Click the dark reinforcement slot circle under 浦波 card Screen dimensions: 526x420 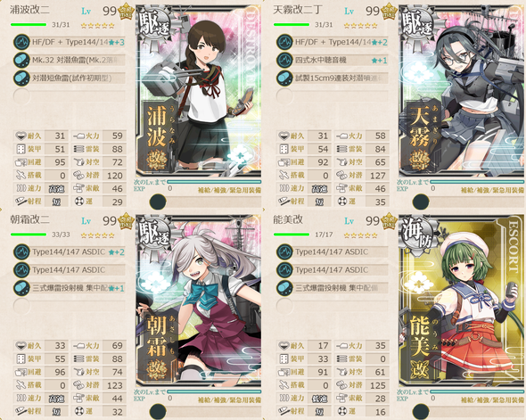tap(158, 202)
